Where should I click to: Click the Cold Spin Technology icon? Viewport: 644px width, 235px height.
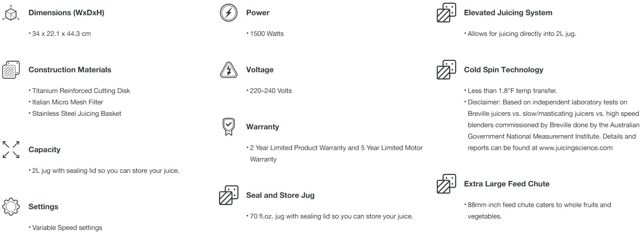click(x=446, y=70)
